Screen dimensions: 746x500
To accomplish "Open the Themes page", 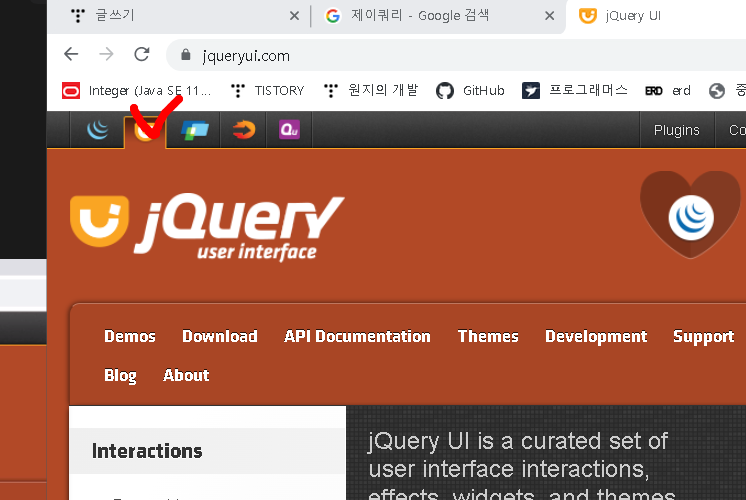I will (x=488, y=336).
